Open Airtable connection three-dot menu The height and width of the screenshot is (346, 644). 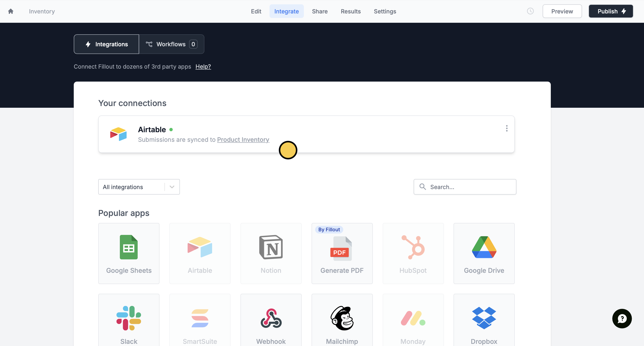point(507,128)
